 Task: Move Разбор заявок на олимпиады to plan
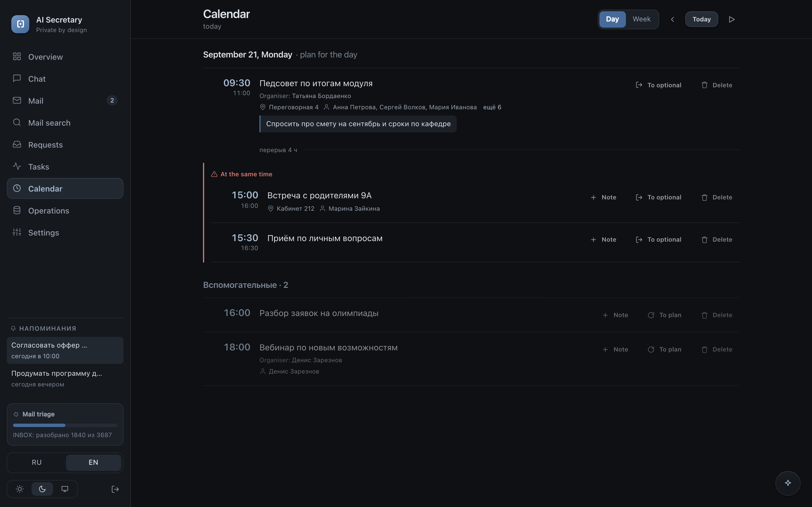[664, 315]
